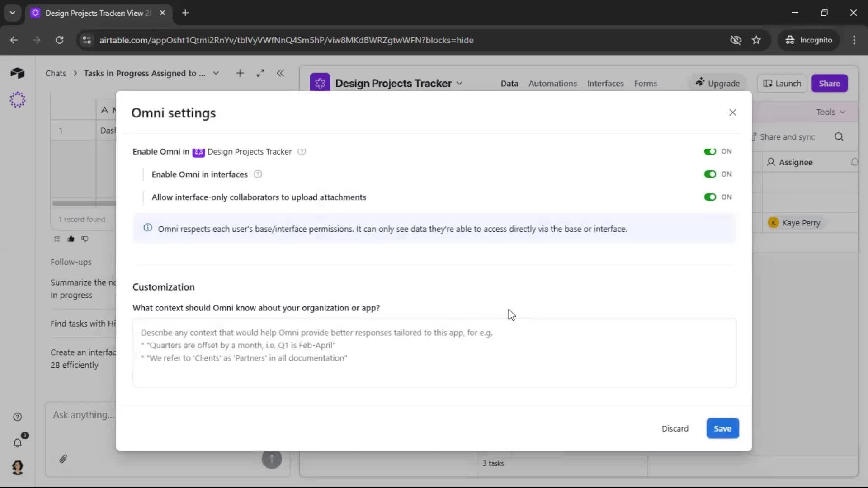Open the Airtable home logo in sidebar
Viewport: 868px width, 488px height.
(x=17, y=73)
